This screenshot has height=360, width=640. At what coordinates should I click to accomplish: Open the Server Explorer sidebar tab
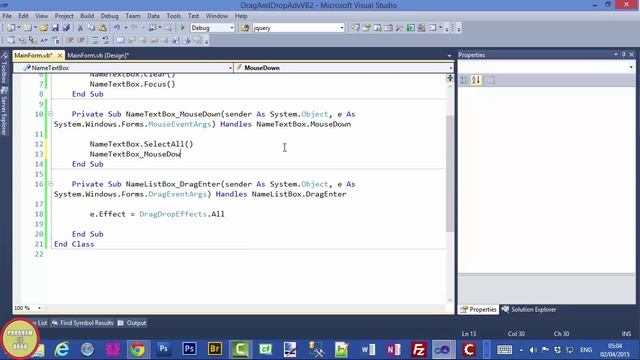coord(4,111)
